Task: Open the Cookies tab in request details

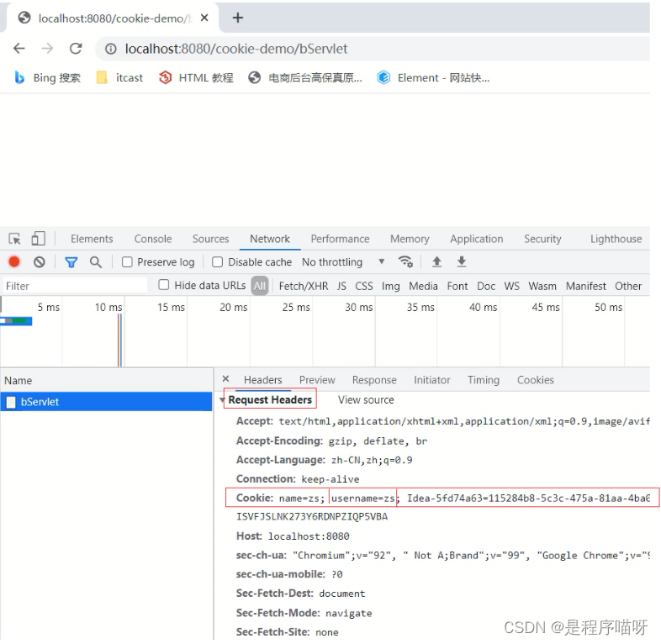Action: click(x=536, y=380)
